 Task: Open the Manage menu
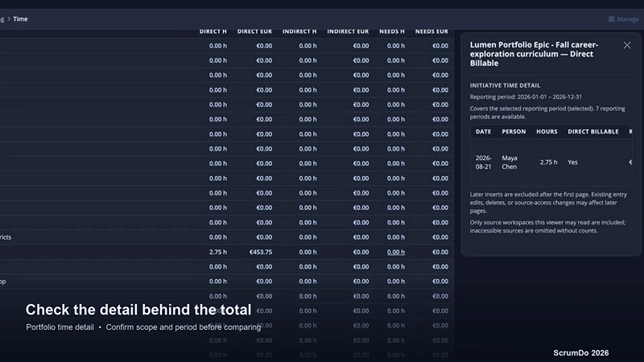pos(623,19)
